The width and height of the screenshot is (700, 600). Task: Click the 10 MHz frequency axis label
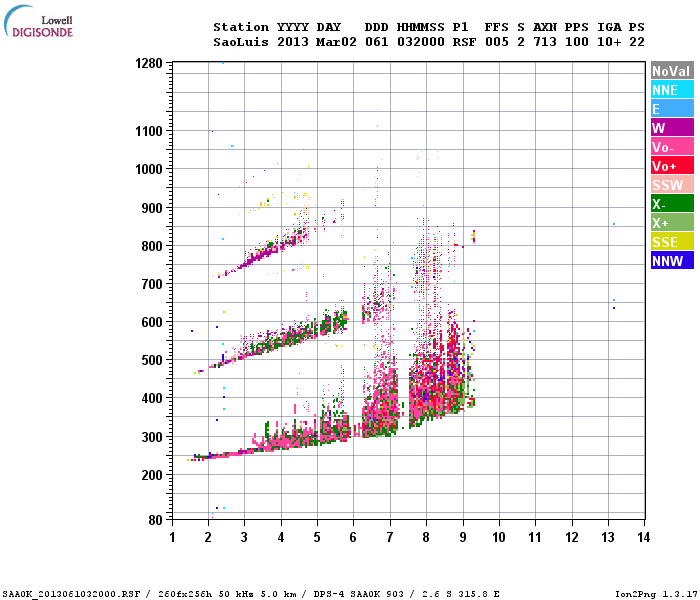pyautogui.click(x=499, y=537)
